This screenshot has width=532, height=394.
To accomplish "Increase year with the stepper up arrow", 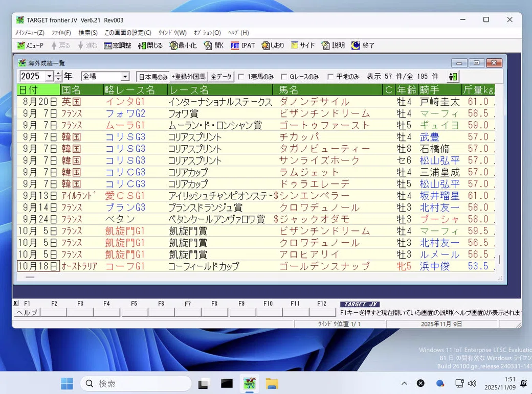I will 58,74.
